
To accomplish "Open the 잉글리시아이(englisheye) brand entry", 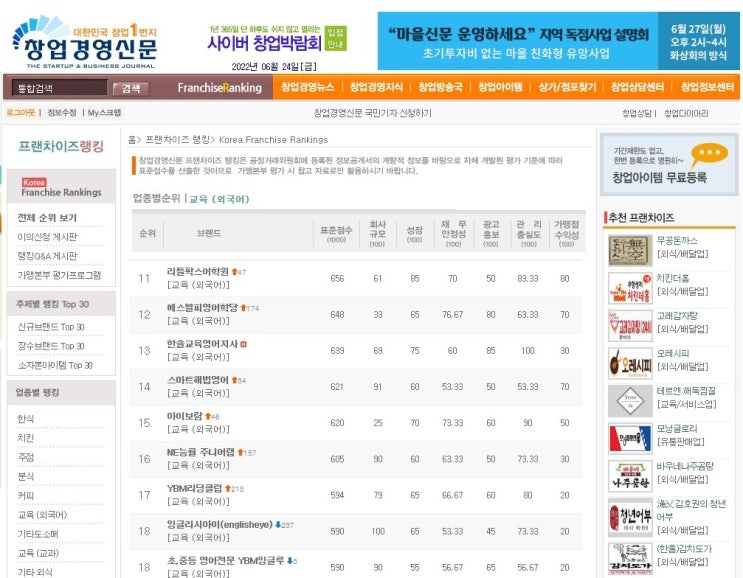I will [x=220, y=524].
